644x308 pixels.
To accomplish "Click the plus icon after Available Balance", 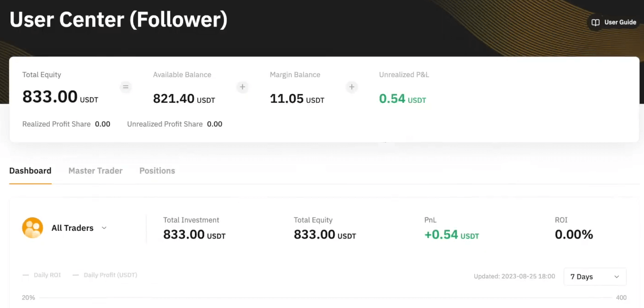I will 243,87.
